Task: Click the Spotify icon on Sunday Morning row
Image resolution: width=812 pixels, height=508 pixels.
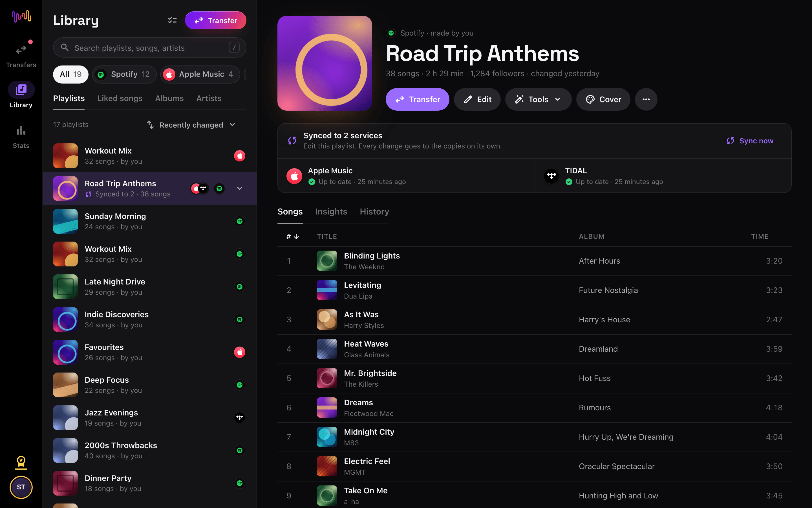Action: (x=239, y=221)
